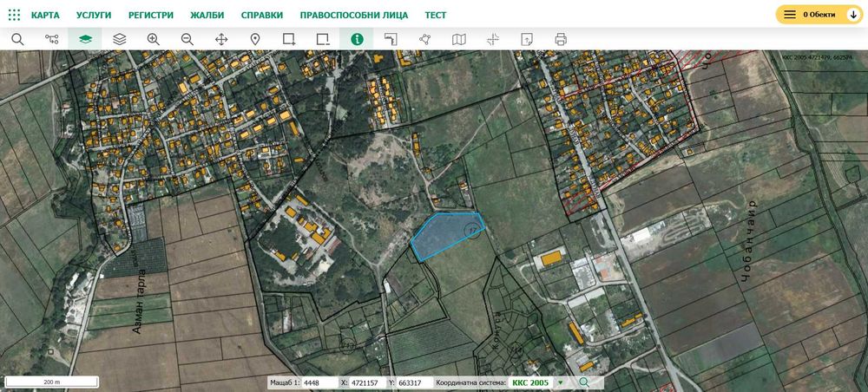The image size is (868, 392).
Task: Choose the location pin marker tool
Action: 255,39
